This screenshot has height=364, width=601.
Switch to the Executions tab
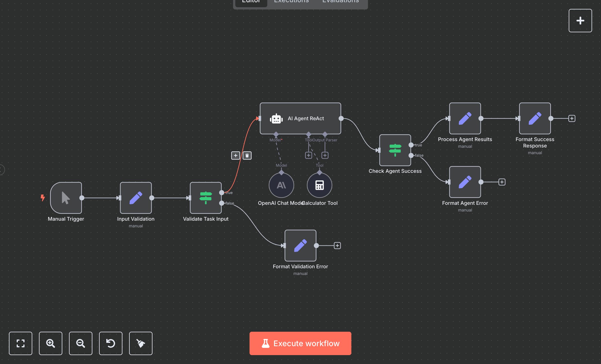tap(291, 2)
